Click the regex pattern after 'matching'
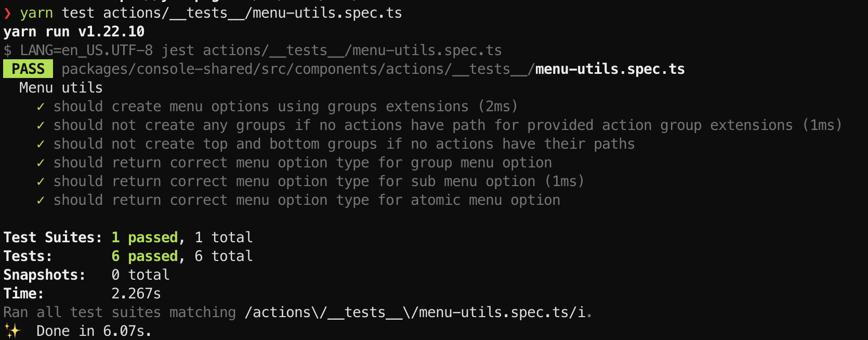Screen dimensions: 868x340 (x=415, y=312)
